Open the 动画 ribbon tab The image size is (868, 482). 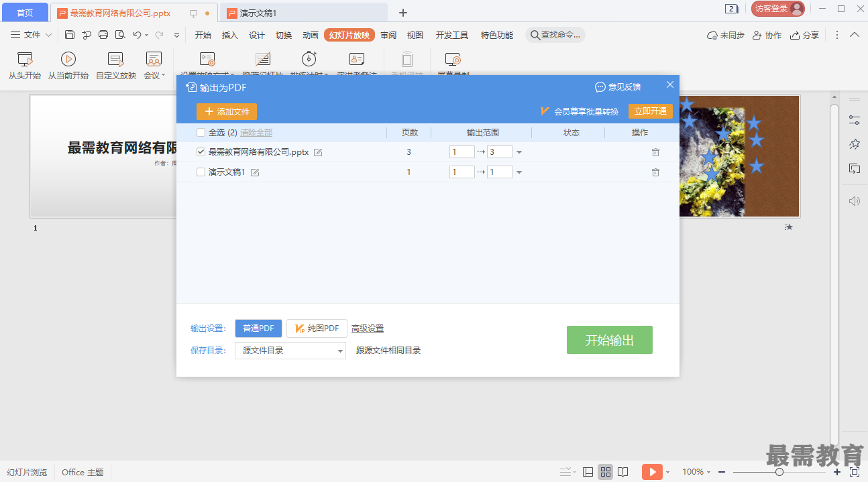pyautogui.click(x=311, y=36)
